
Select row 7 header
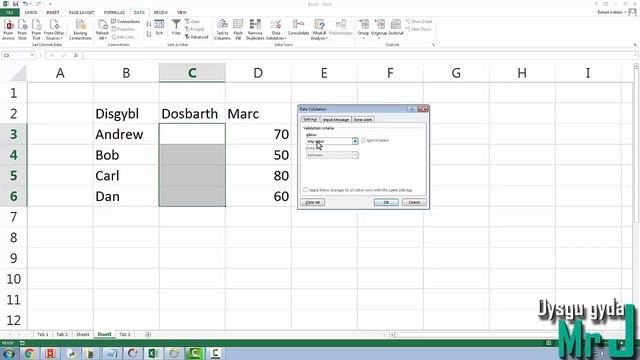point(13,217)
